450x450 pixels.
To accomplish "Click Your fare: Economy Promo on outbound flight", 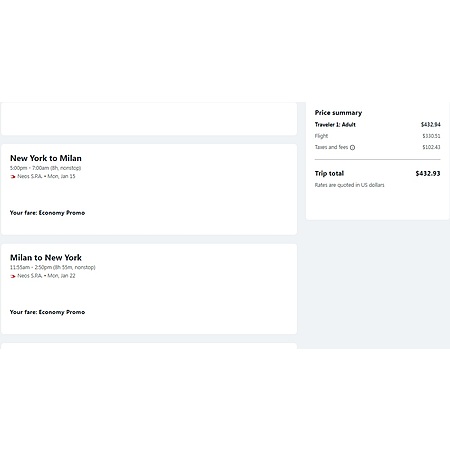I will (47, 213).
